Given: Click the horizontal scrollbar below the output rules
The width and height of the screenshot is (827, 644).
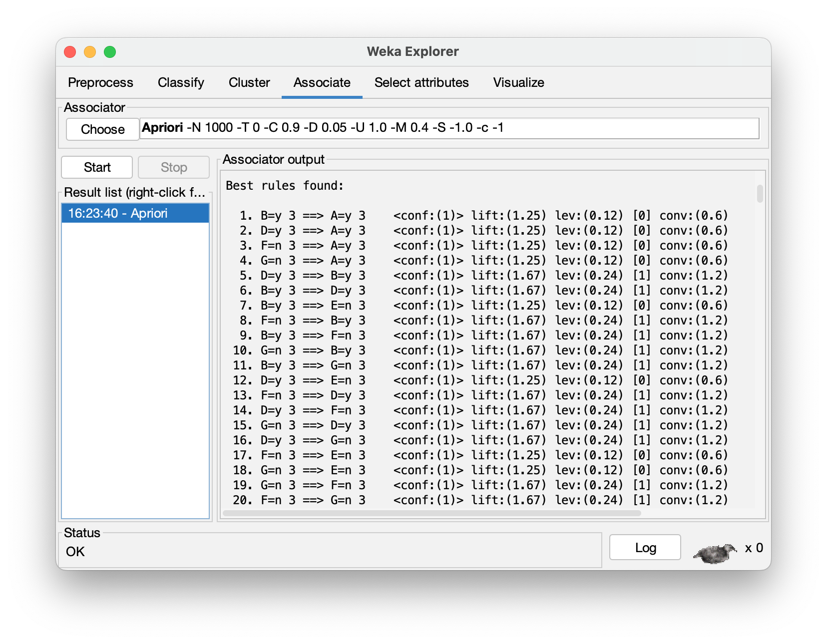Looking at the screenshot, I should 431,513.
